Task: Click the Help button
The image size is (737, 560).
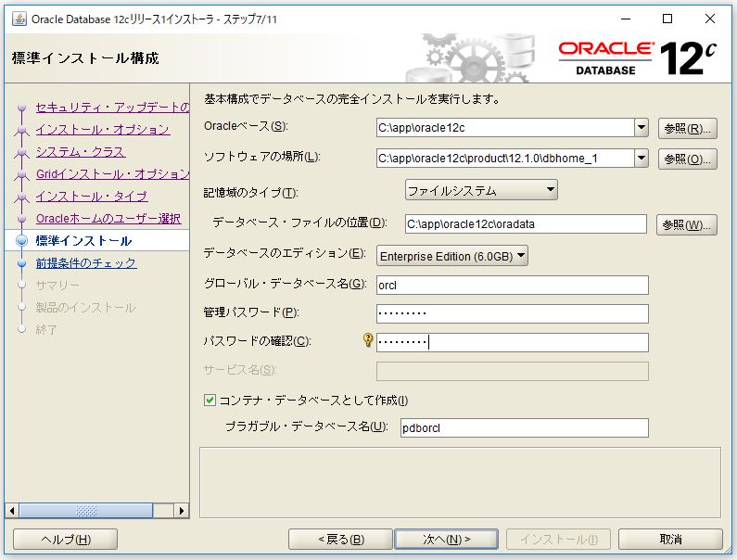Action: (x=65, y=540)
